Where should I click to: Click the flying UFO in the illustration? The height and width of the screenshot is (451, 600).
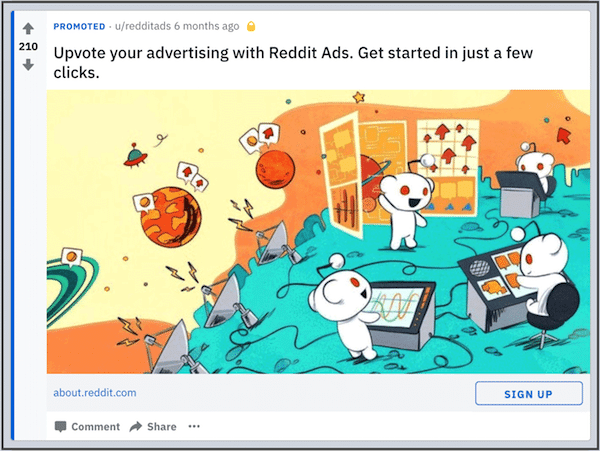coord(135,156)
